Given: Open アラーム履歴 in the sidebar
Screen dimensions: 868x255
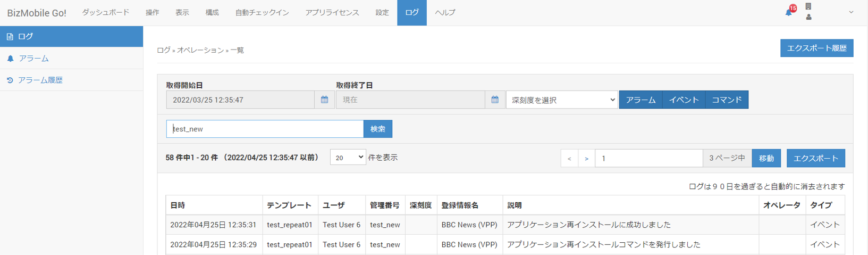Looking at the screenshot, I should 40,80.
